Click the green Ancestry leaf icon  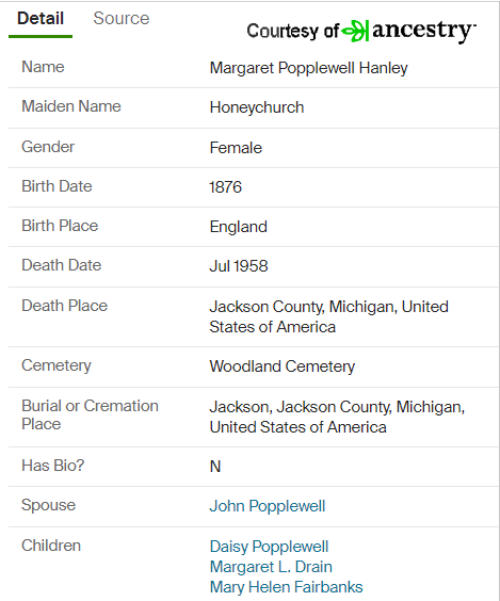[x=355, y=31]
